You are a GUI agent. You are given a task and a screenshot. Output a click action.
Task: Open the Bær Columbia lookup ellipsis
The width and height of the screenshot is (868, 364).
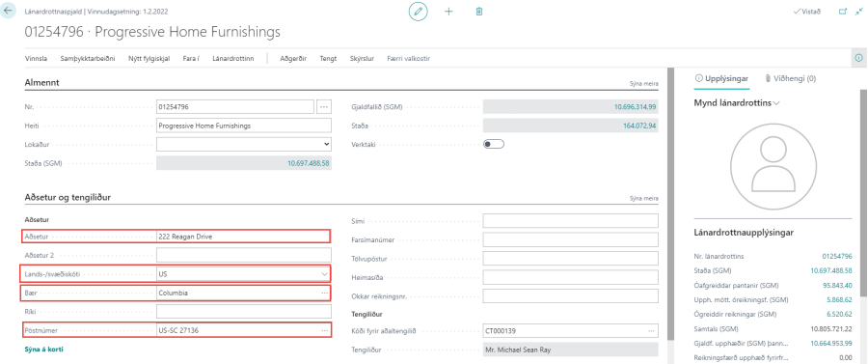pyautogui.click(x=325, y=293)
